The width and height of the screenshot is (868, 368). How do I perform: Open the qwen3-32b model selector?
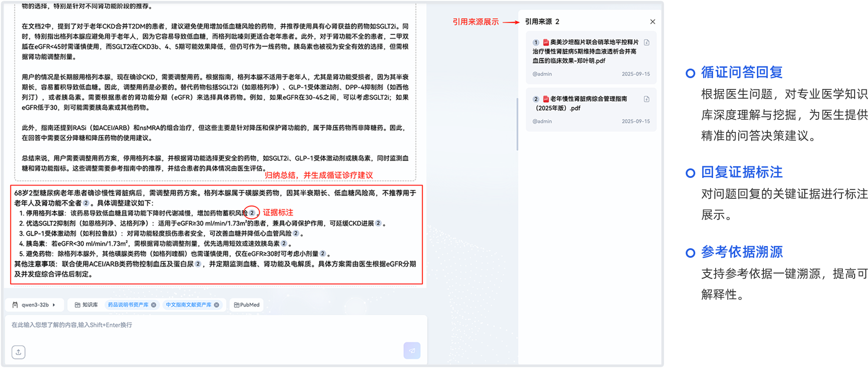(35, 305)
